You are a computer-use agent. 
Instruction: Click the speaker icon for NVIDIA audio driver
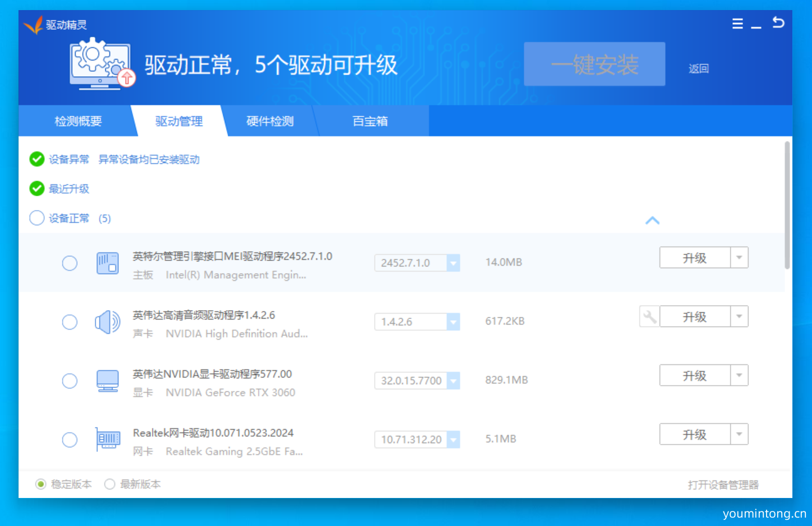[108, 322]
